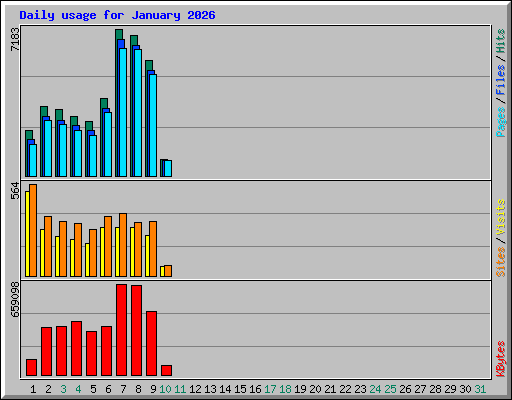Click green day label 17 on the x-axis

270,389
